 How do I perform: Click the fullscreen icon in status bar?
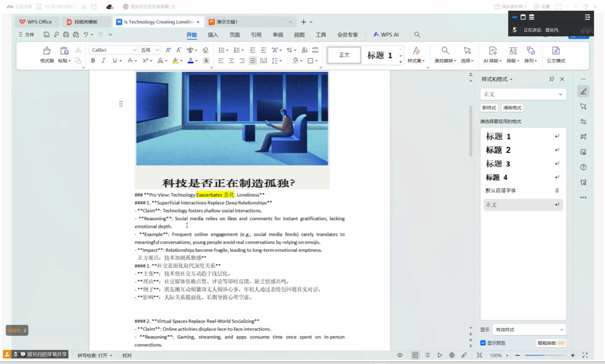click(585, 355)
